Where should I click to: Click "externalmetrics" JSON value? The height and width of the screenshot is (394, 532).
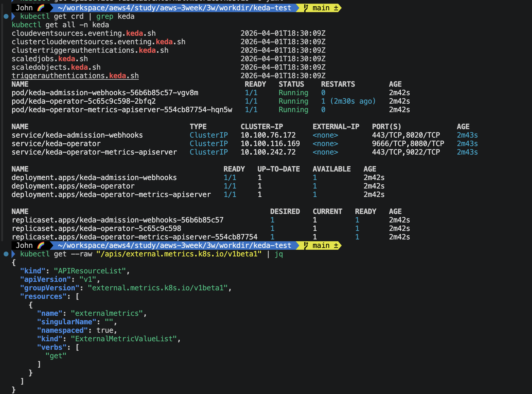(x=107, y=313)
